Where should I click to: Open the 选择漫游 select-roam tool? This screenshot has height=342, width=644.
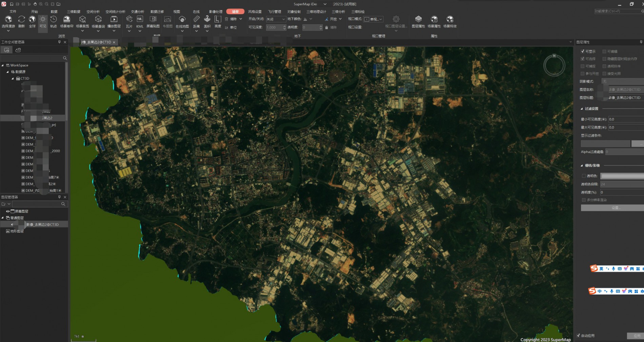[x=8, y=22]
